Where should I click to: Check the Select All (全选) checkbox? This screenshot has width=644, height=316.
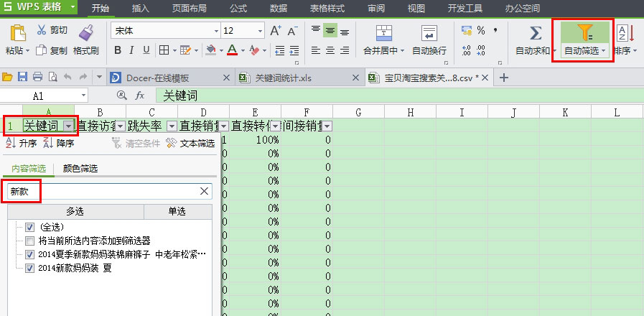[x=29, y=227]
